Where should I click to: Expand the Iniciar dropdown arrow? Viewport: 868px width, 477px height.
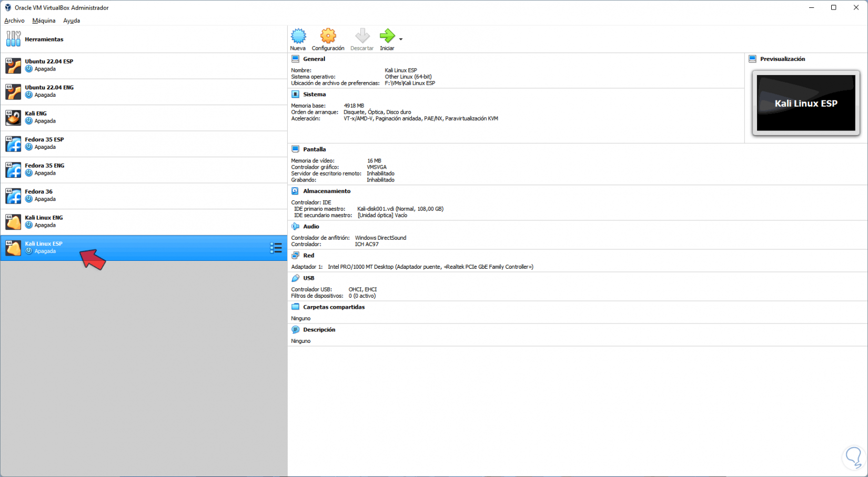click(401, 39)
